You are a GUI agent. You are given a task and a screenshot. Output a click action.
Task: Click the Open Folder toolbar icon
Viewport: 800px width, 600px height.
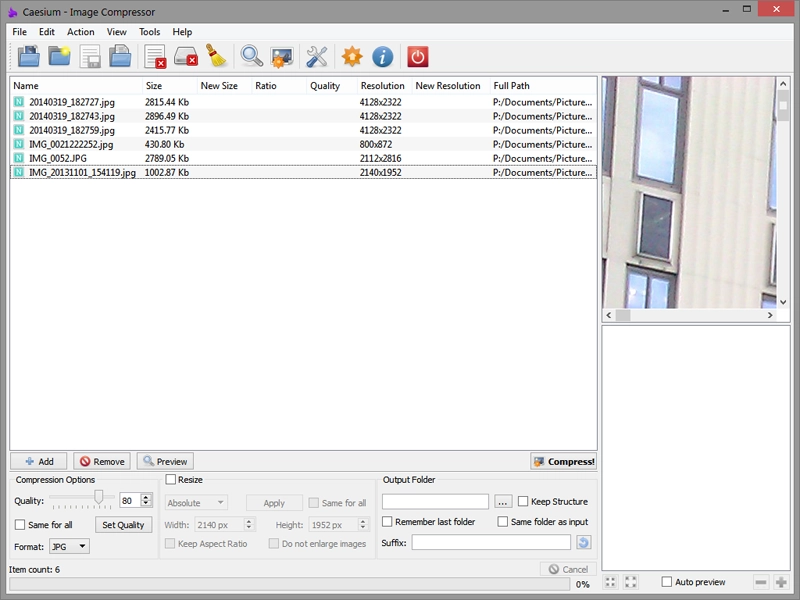click(x=59, y=56)
